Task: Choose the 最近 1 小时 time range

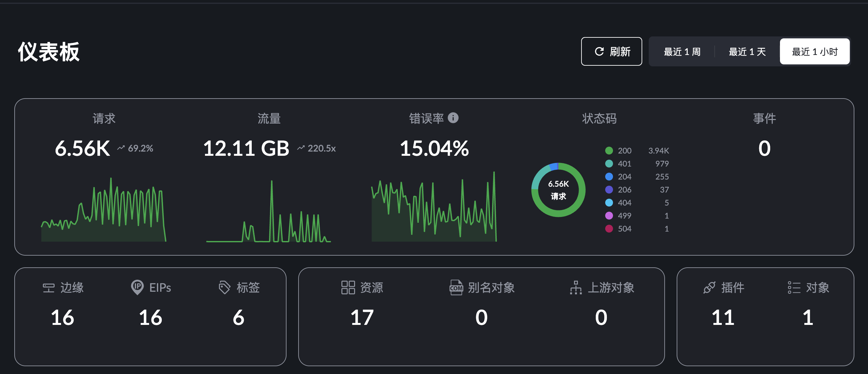Action: click(x=814, y=52)
